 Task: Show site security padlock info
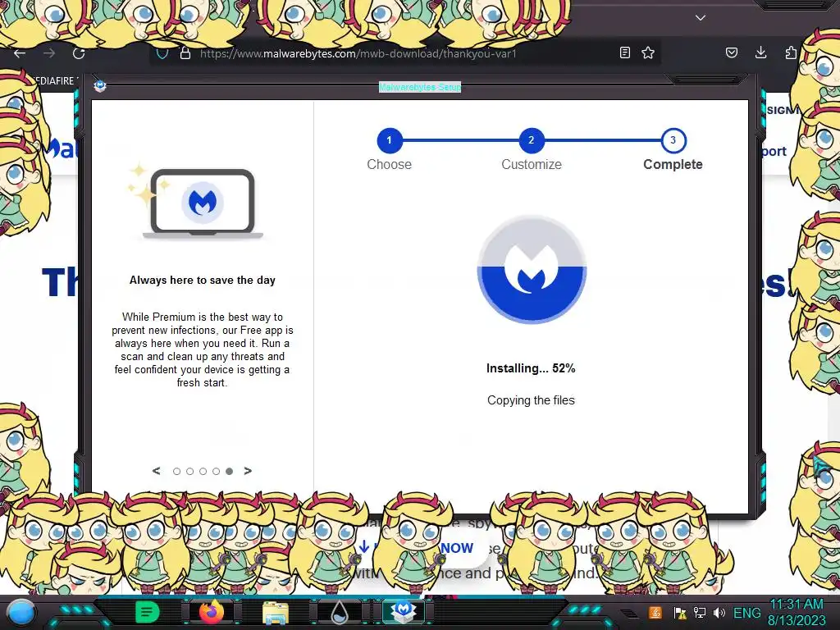tap(185, 53)
